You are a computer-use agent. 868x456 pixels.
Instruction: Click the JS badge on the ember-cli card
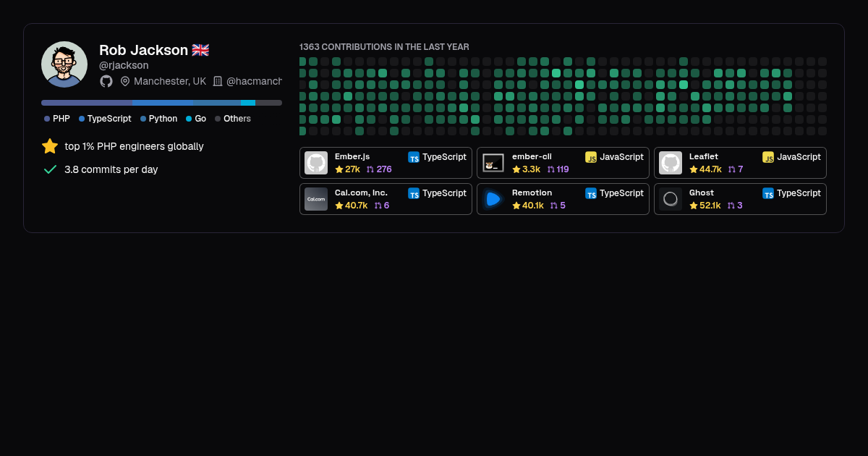coord(591,157)
